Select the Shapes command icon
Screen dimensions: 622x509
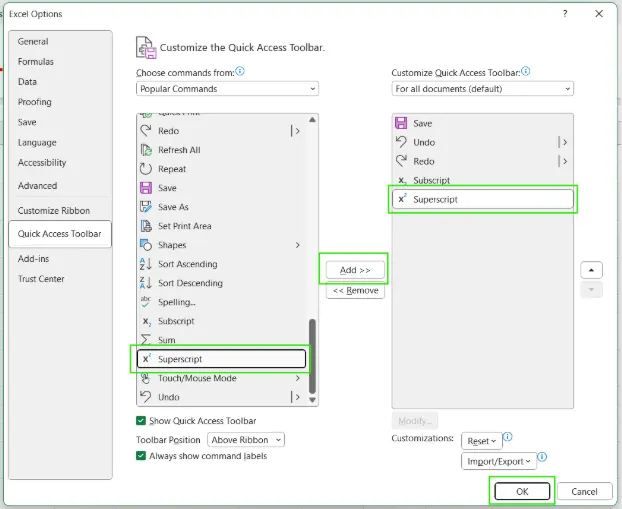point(146,245)
